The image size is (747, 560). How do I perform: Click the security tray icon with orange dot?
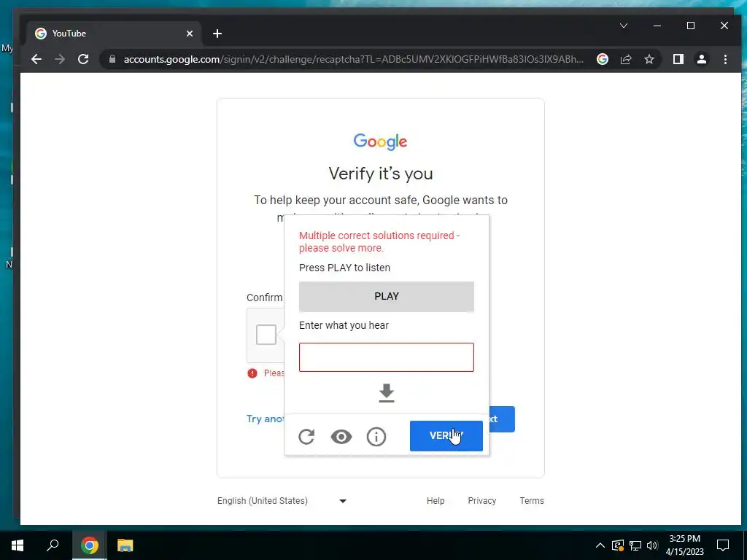coord(617,545)
